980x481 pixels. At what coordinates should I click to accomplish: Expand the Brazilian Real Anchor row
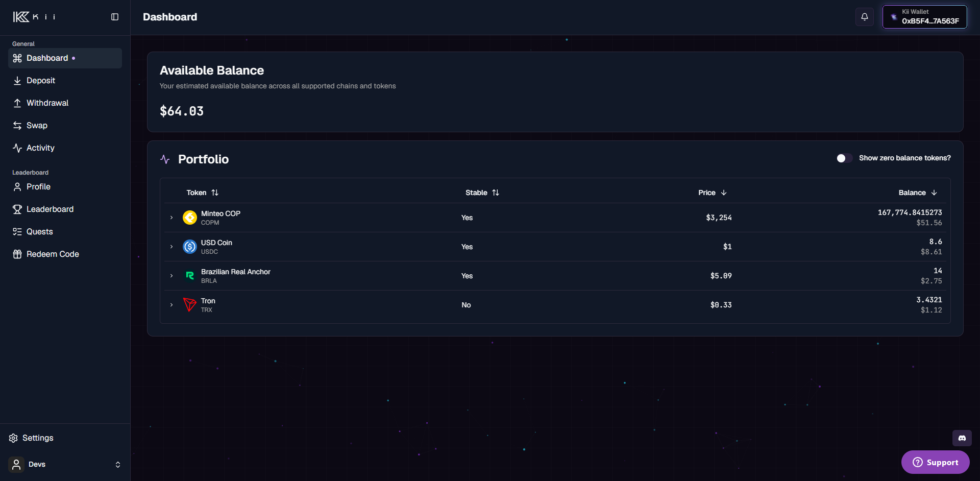point(171,276)
